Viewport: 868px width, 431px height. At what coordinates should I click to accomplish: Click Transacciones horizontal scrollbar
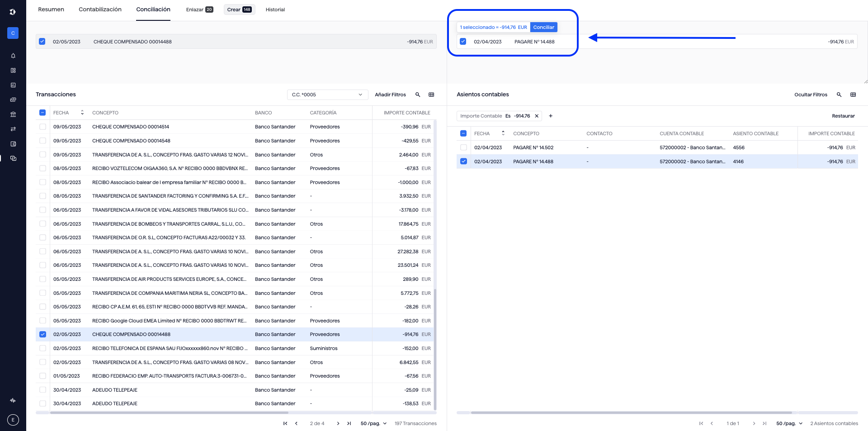(x=170, y=412)
